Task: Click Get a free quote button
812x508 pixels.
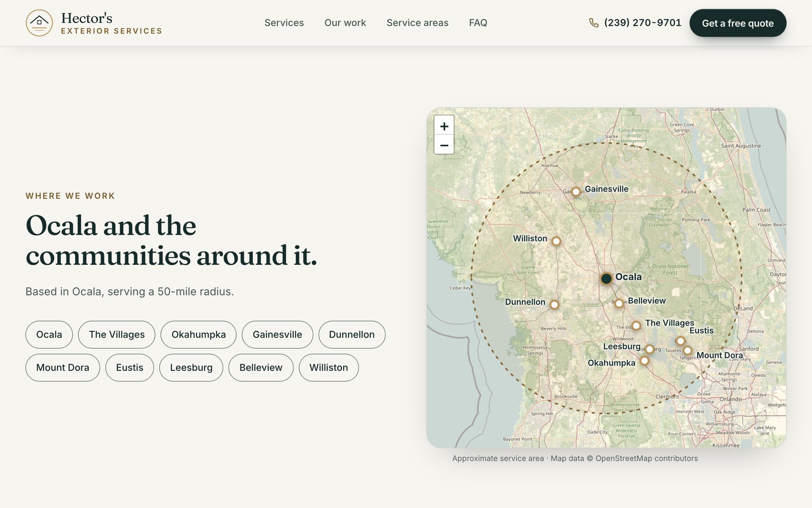Action: pos(738,23)
